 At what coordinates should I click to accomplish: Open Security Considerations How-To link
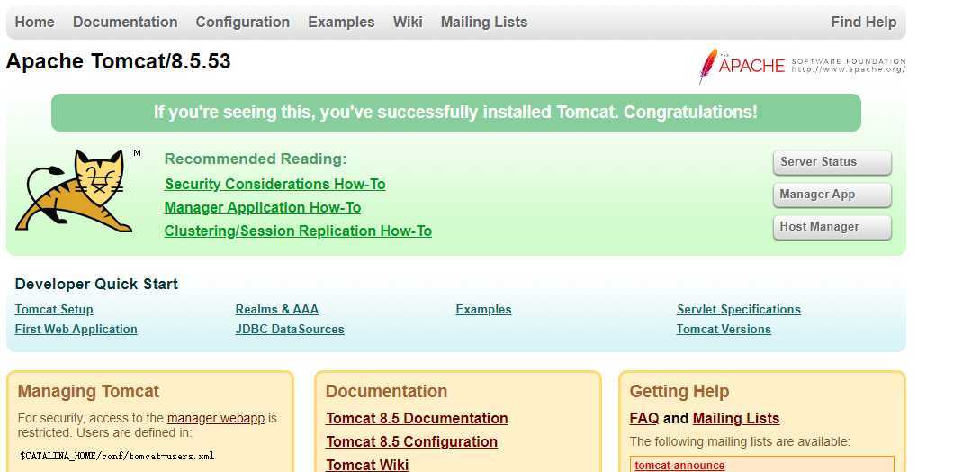[x=275, y=184]
